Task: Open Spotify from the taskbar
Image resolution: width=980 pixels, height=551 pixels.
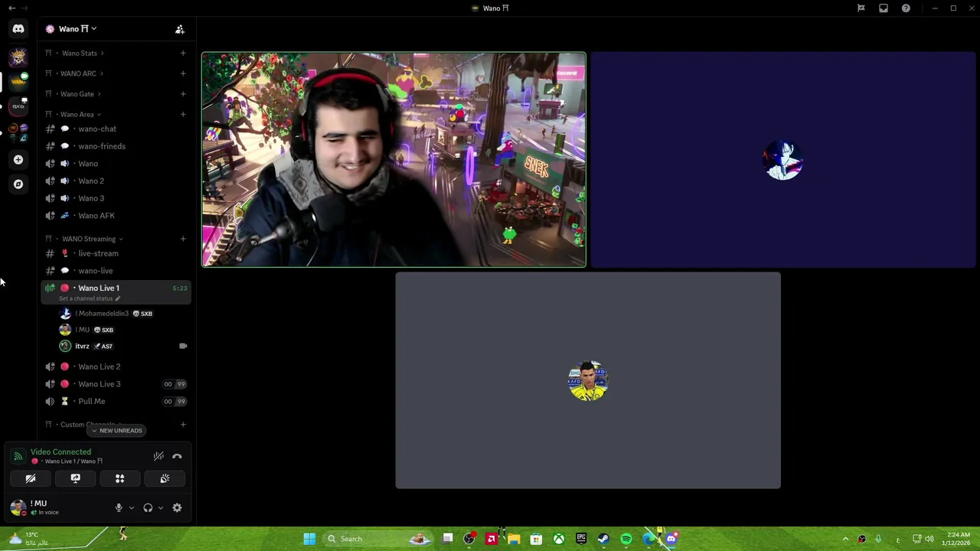Action: [x=626, y=539]
